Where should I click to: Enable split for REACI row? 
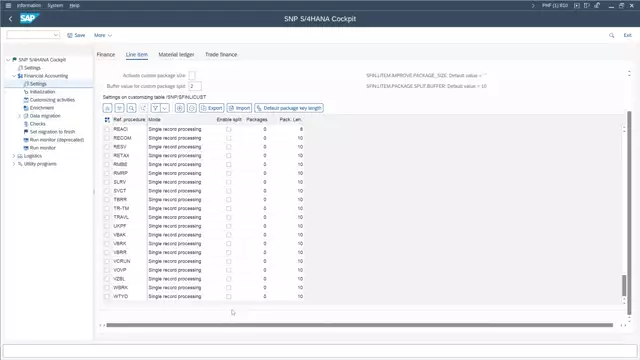point(229,129)
